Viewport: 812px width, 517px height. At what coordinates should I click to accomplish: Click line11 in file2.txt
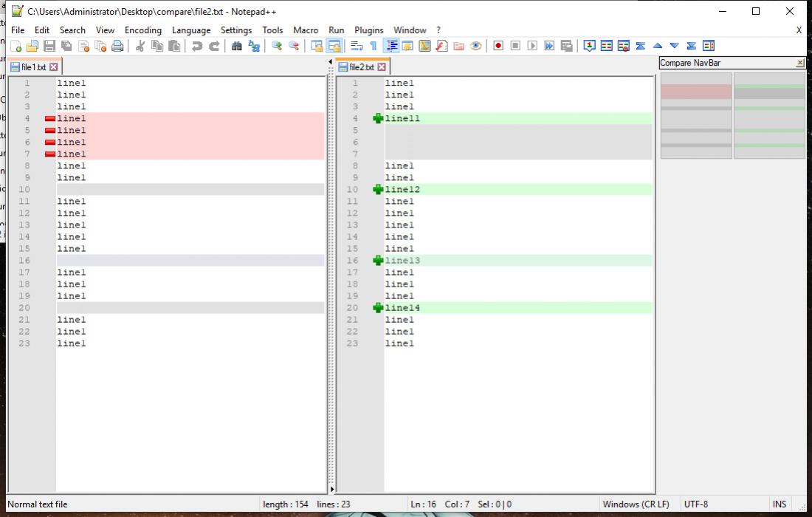click(x=402, y=119)
